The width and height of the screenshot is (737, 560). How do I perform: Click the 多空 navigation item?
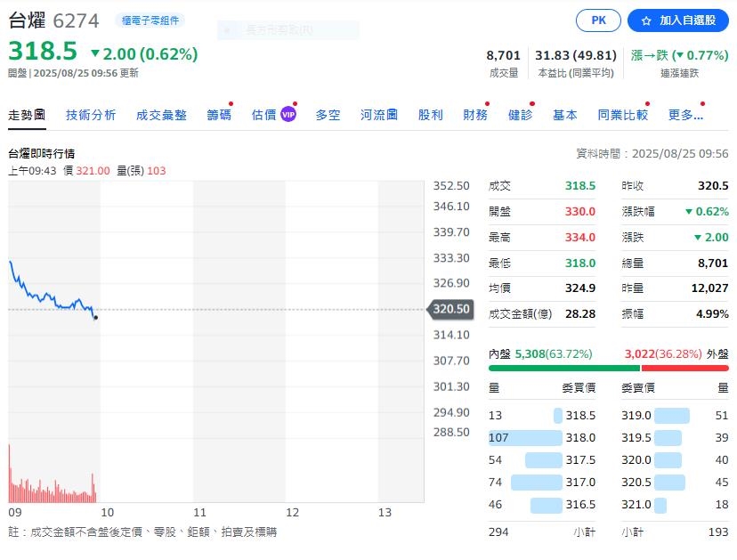(328, 114)
